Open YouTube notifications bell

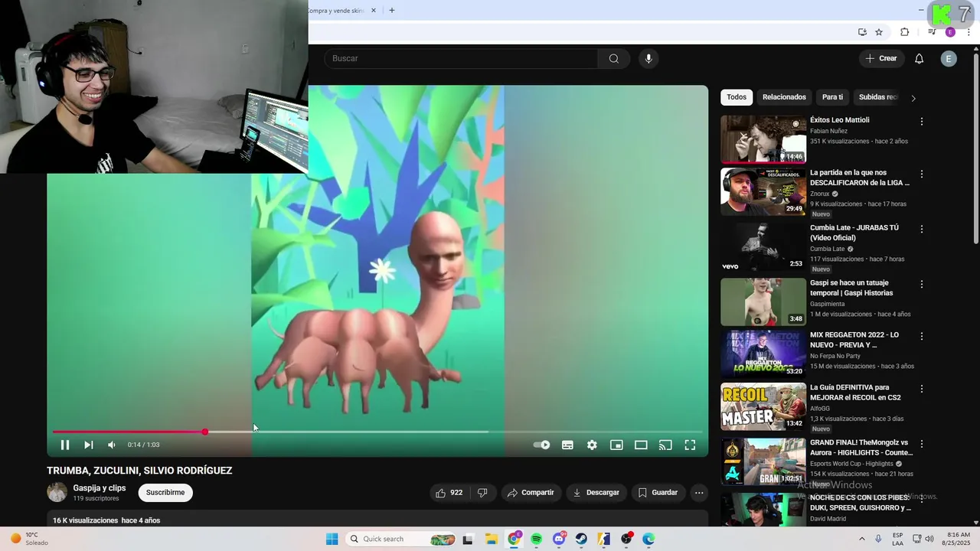[x=920, y=58]
